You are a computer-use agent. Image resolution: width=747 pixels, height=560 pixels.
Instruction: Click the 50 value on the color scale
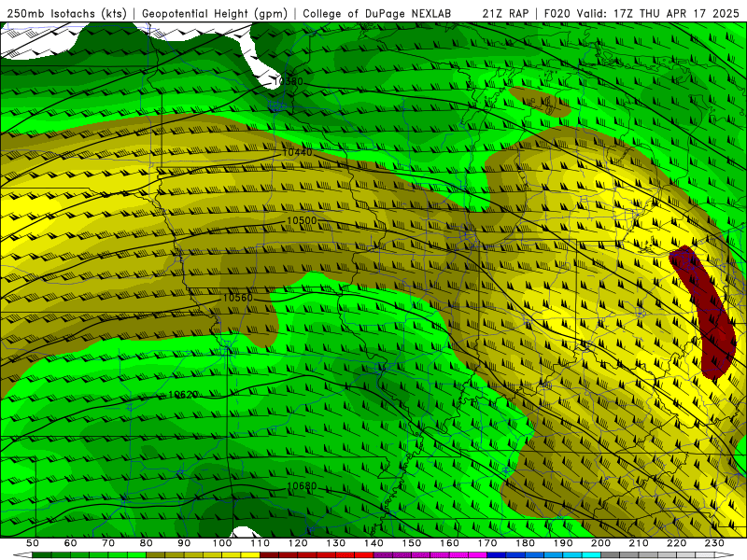click(33, 543)
